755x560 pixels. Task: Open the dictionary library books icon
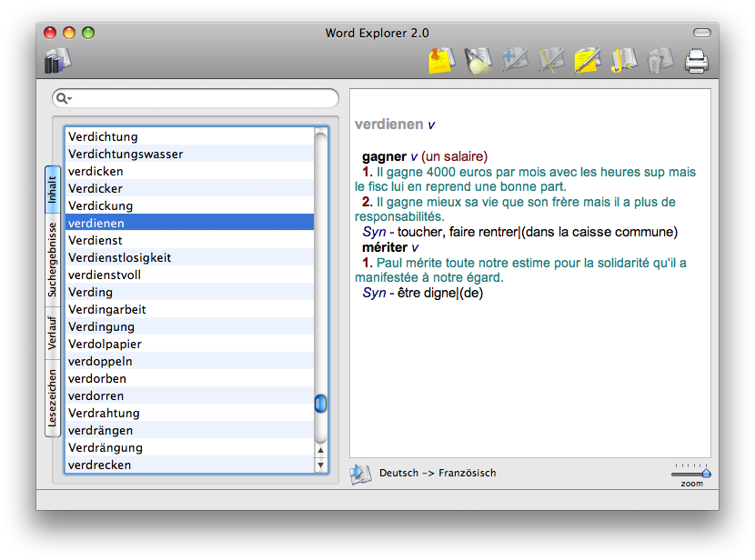[57, 62]
